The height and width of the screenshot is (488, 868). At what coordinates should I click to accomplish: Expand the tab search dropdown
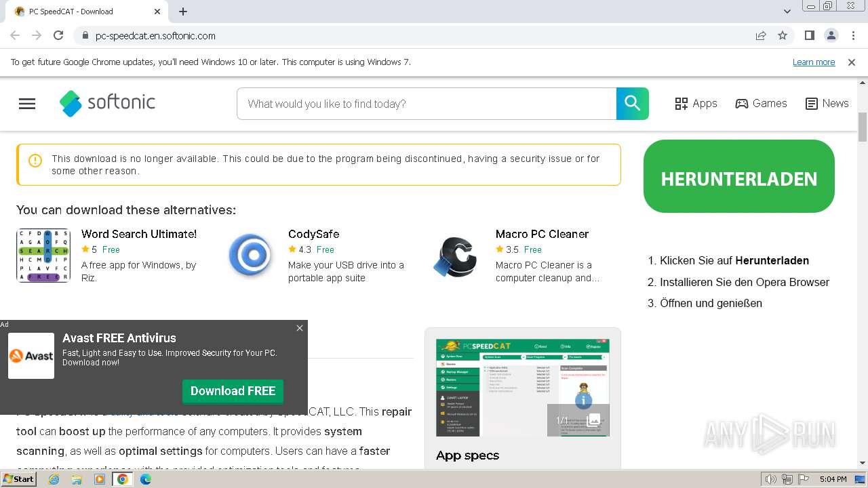pyautogui.click(x=787, y=12)
